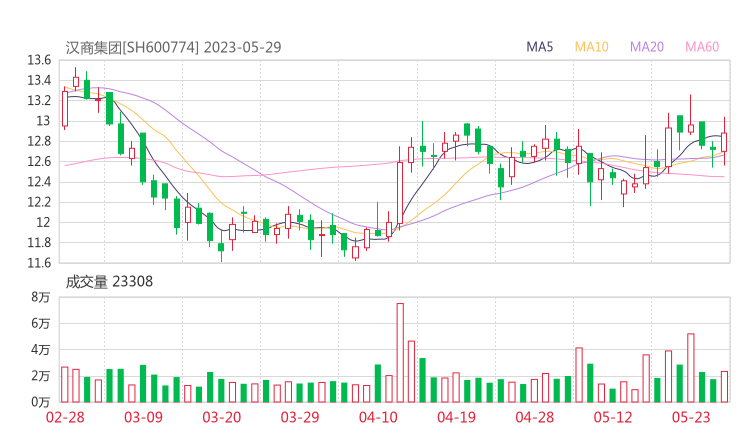
Task: Click the 12.4 price axis label
Action: pos(39,182)
